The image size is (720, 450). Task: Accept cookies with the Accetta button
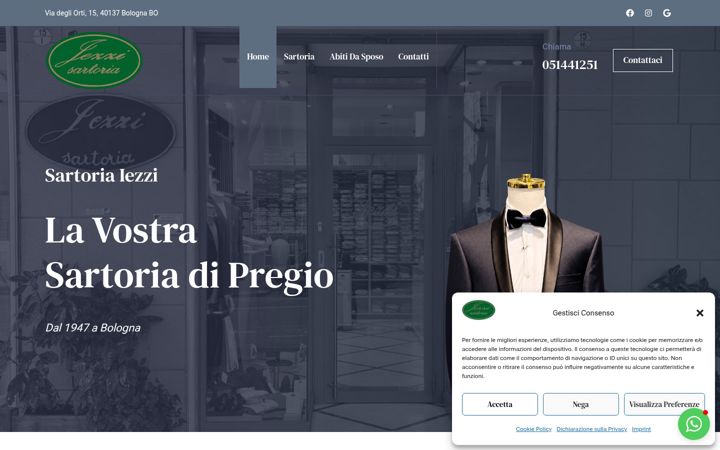[x=500, y=404]
